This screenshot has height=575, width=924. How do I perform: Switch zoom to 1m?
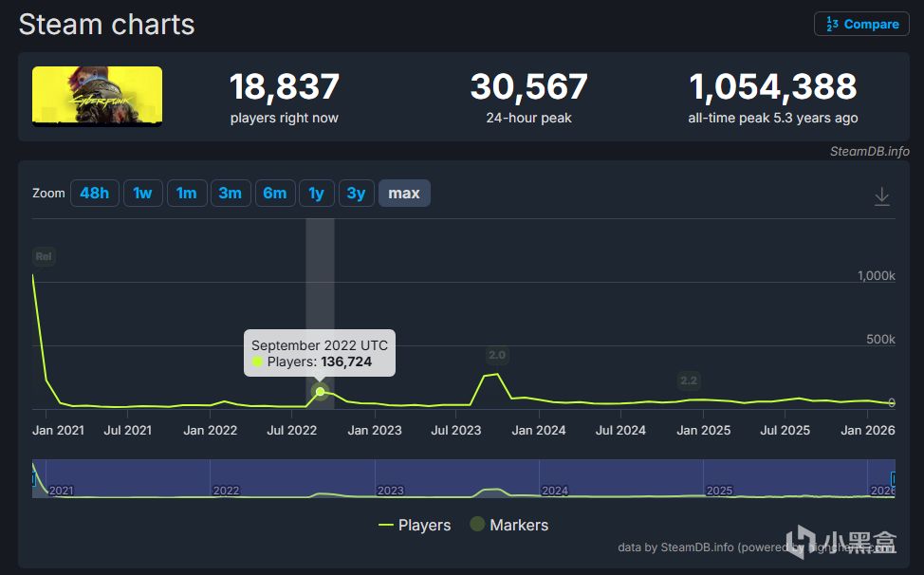pyautogui.click(x=187, y=194)
